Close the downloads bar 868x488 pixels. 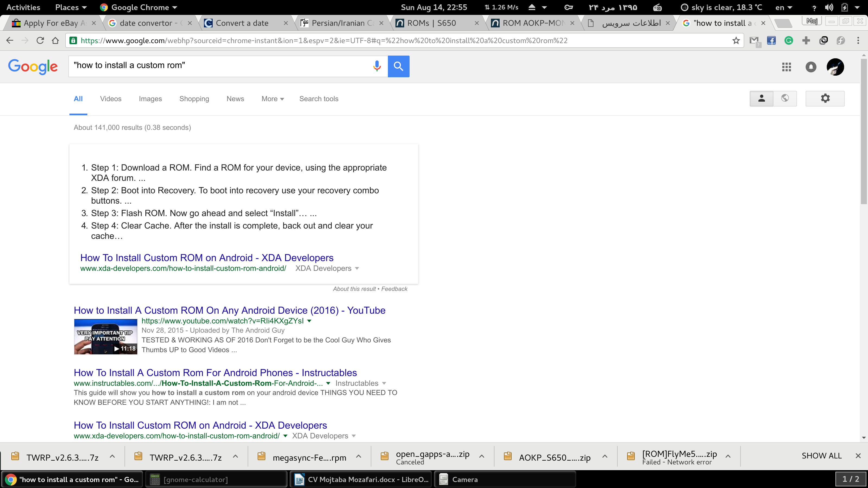(x=858, y=456)
